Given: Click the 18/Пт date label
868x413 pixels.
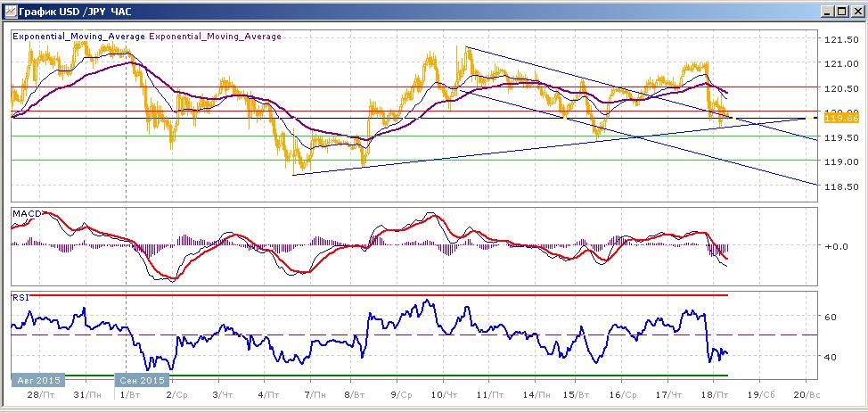Looking at the screenshot, I should 714,394.
